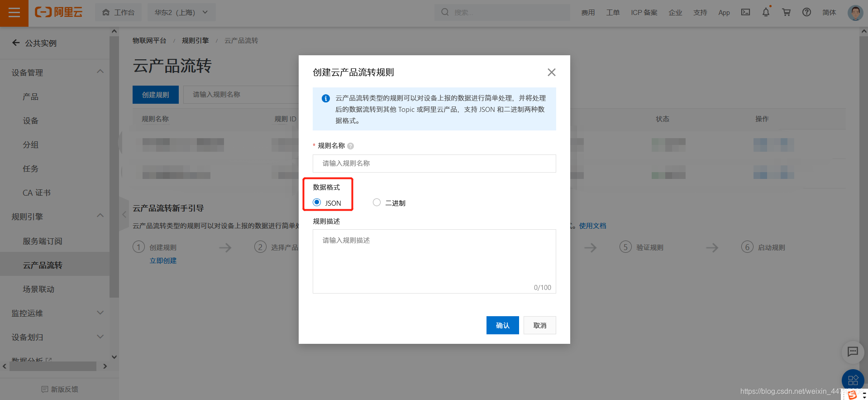Screen dimensions: 868x400
Task: Open 分组 in the sidebar
Action: [31, 145]
